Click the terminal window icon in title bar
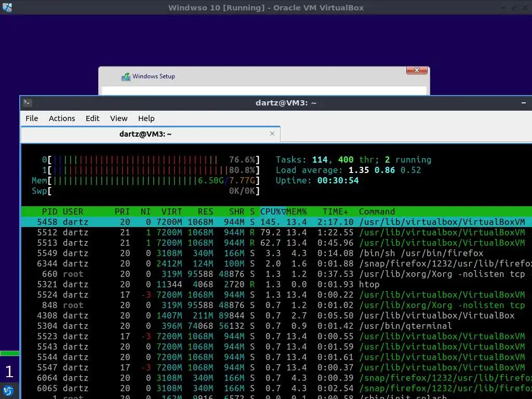Screen dimensions: 532x399 (x=27, y=102)
